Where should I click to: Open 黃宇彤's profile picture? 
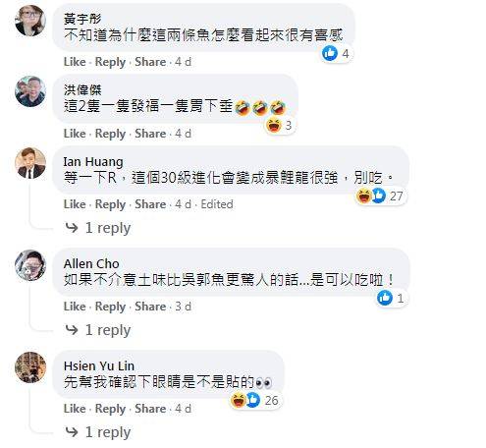pyautogui.click(x=30, y=21)
